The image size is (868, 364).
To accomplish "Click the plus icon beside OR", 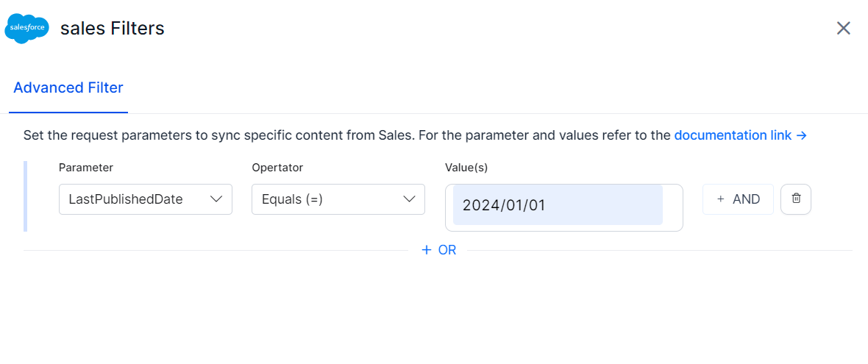I will [x=427, y=250].
